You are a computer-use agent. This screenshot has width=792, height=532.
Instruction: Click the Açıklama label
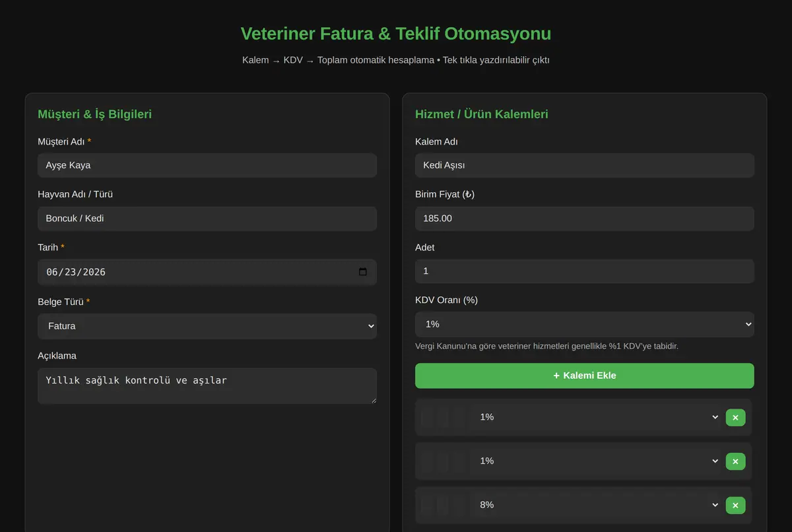pyautogui.click(x=57, y=356)
